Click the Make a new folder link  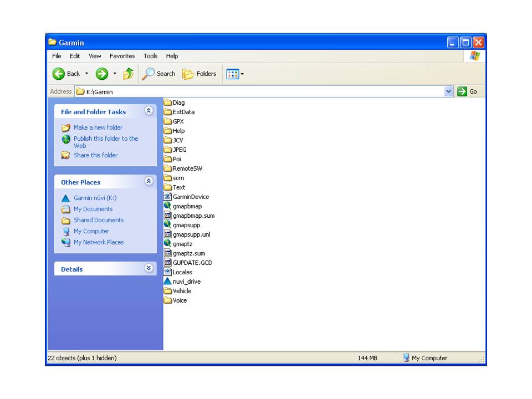tap(98, 127)
